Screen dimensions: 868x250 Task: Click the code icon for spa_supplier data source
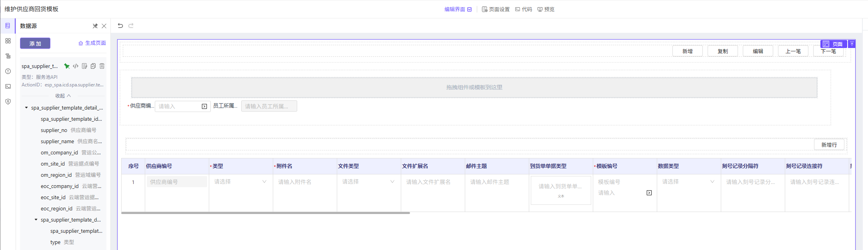[x=76, y=66]
